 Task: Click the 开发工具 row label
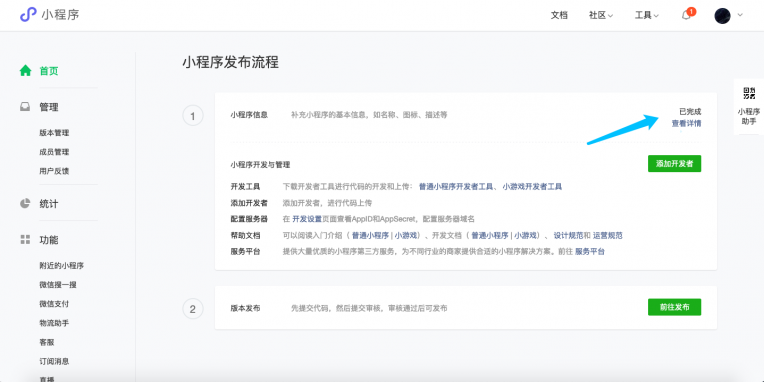pyautogui.click(x=246, y=187)
